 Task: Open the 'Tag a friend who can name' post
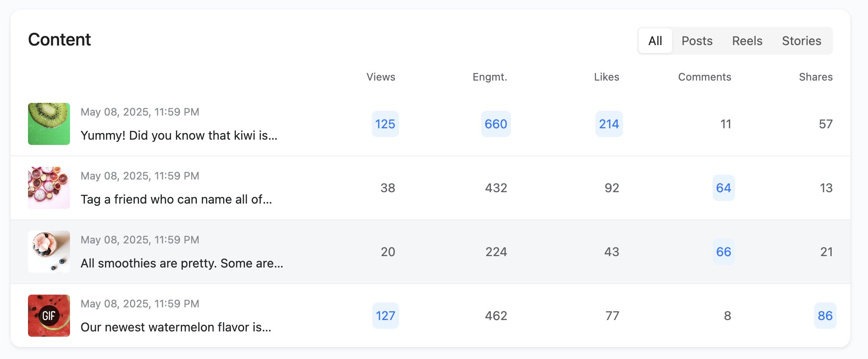coord(176,199)
